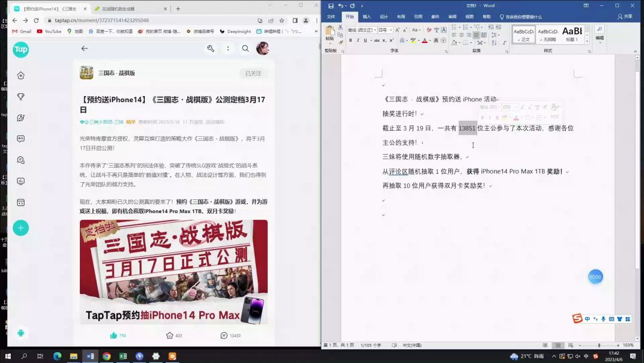
Task: Click the search magnifier on TapTap page
Action: pos(245,48)
